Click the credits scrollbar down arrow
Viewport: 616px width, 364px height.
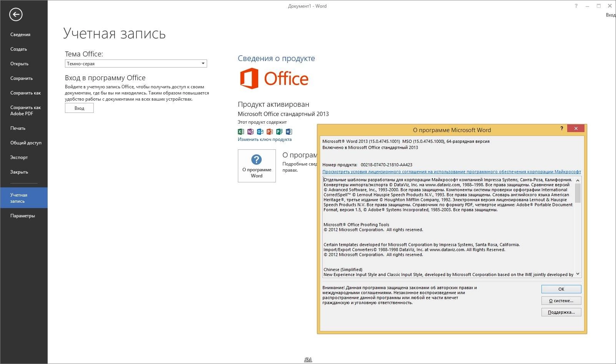coord(578,274)
